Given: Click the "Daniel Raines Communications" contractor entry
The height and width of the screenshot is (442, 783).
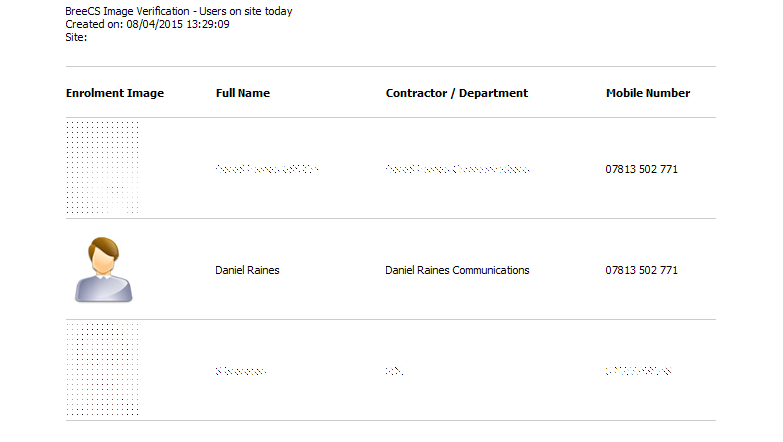Looking at the screenshot, I should (457, 270).
